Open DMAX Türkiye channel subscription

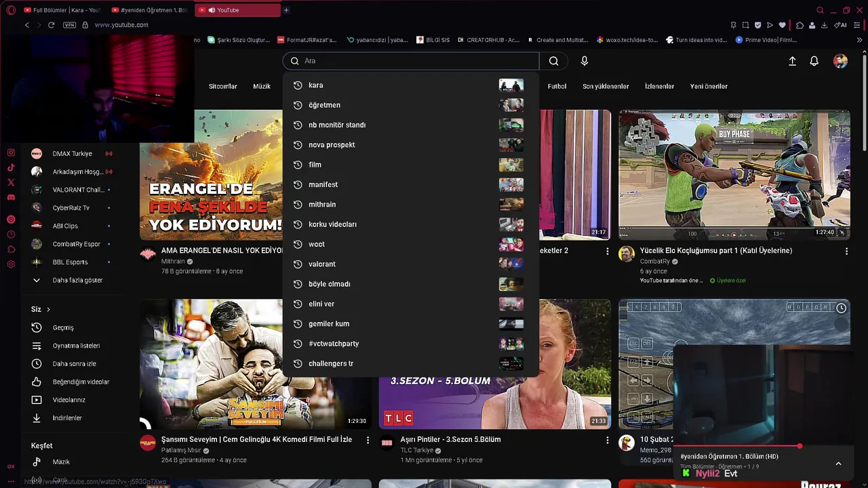pyautogui.click(x=72, y=154)
